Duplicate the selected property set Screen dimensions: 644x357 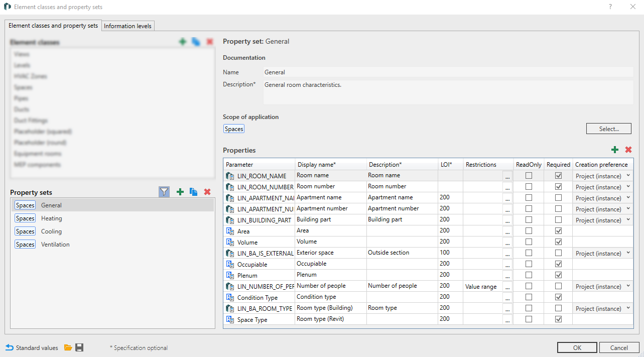[193, 192]
